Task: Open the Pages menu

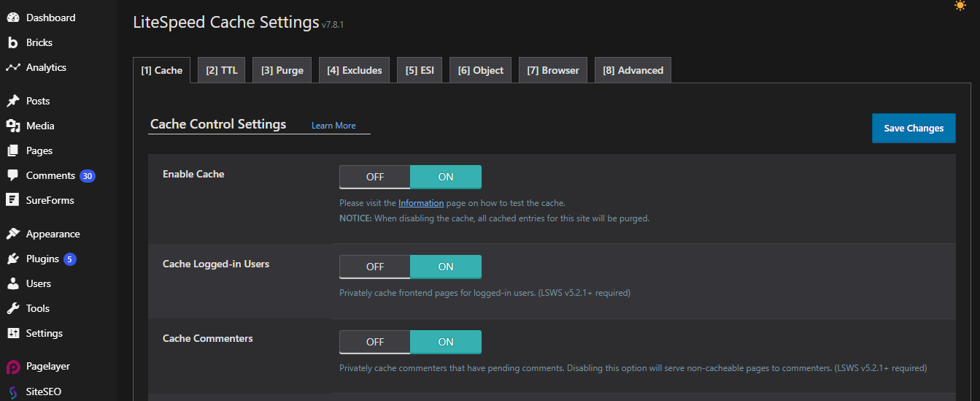Action: click(x=39, y=150)
